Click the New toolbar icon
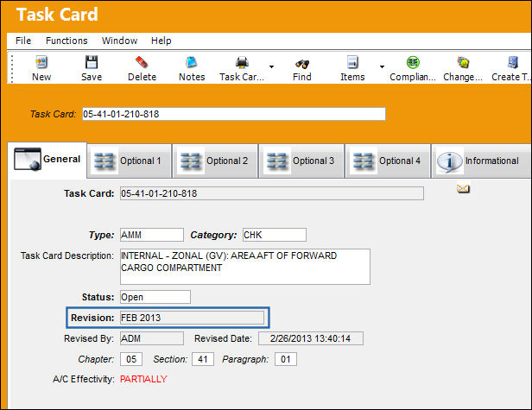The image size is (532, 410). [x=41, y=62]
